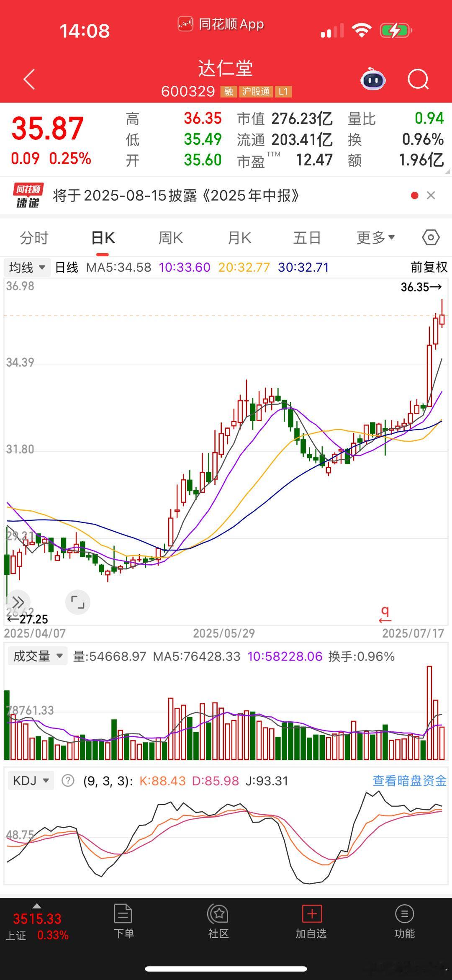Open the KDJ help question icon
The height and width of the screenshot is (980, 452).
tap(68, 781)
